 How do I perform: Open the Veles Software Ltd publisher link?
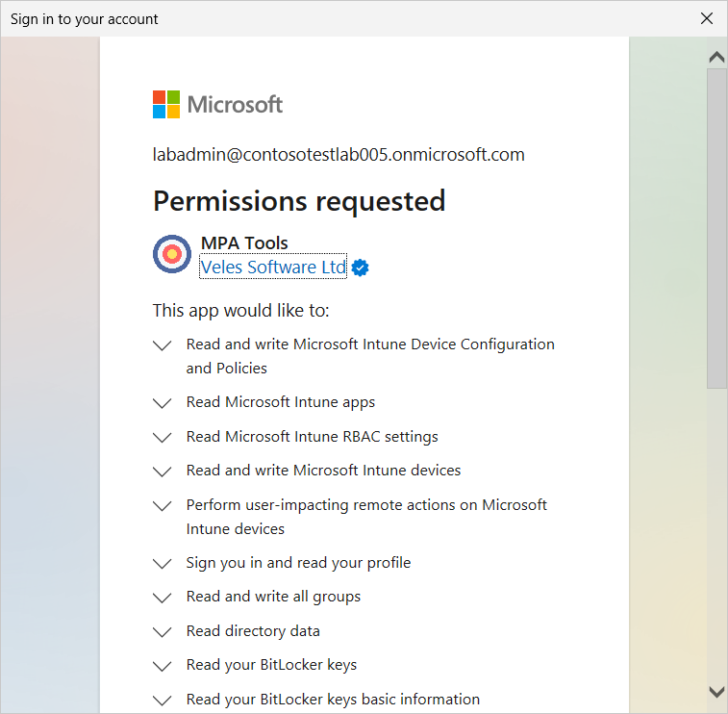click(x=273, y=268)
